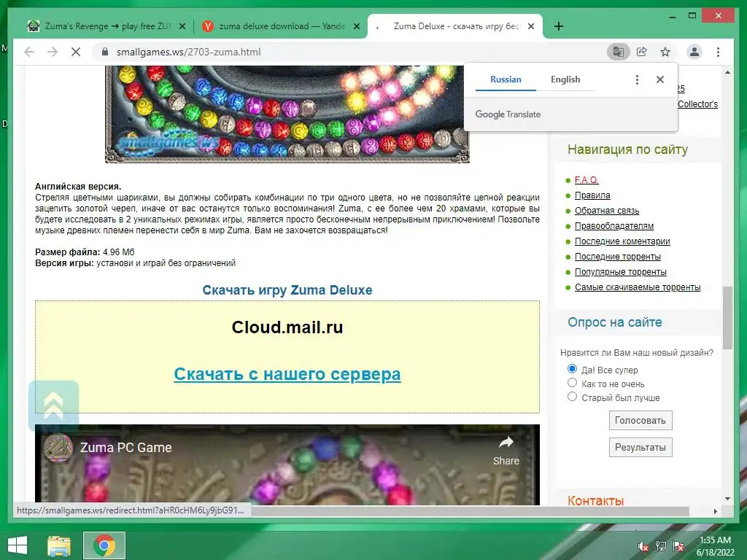
Task: Open Самые скачиваемые торренты link
Action: click(x=638, y=287)
